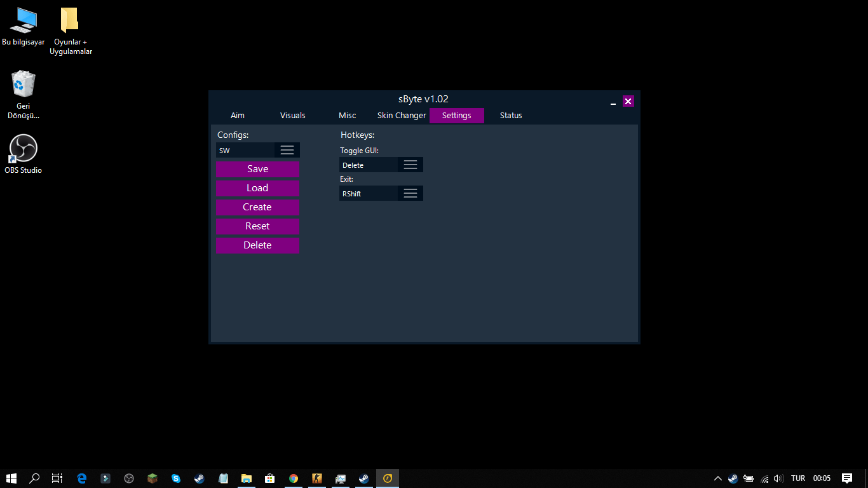Open the video editor icon beside Edge
This screenshot has width=868, height=488.
coord(105,478)
